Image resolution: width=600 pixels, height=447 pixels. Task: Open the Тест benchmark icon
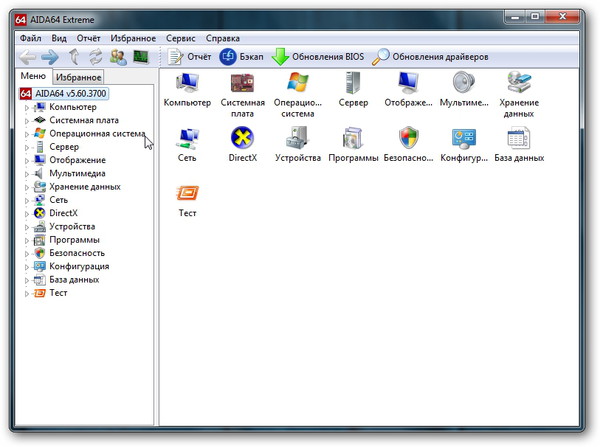[187, 194]
